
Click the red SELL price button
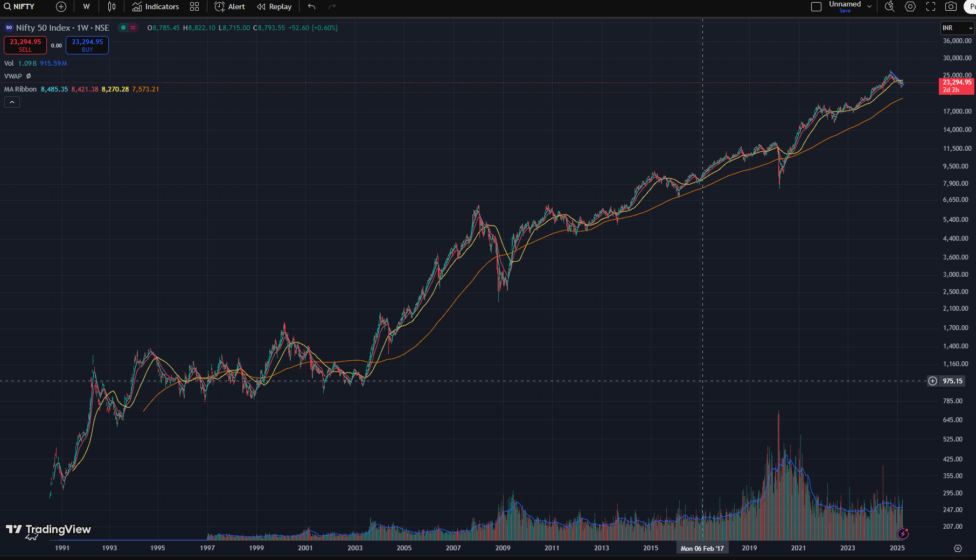pos(25,45)
